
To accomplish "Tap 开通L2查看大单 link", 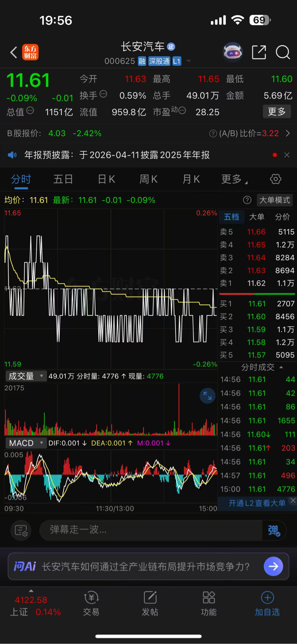I will tap(257, 503).
